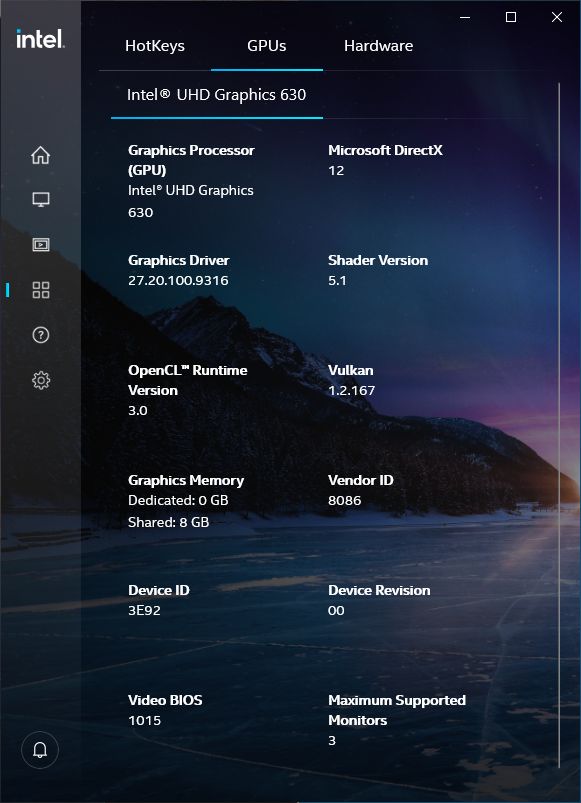The height and width of the screenshot is (803, 581).
Task: Click the OpenCL Runtime Version value 3.0
Action: click(138, 411)
